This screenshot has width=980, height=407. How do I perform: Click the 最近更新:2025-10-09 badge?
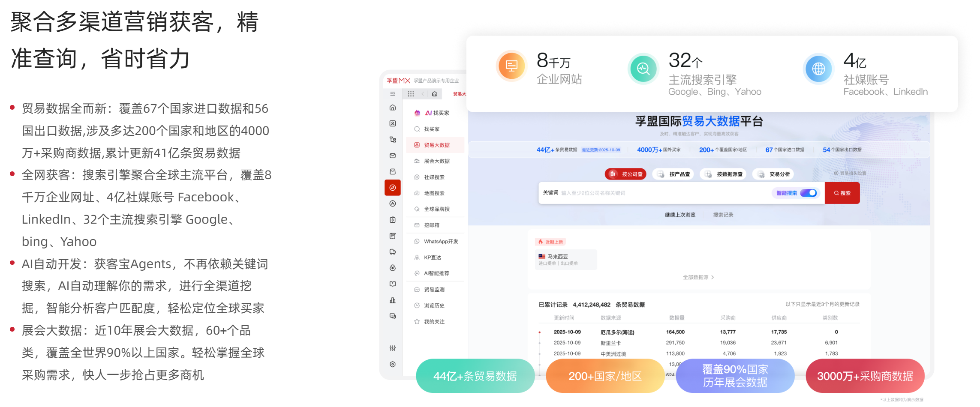(x=601, y=150)
